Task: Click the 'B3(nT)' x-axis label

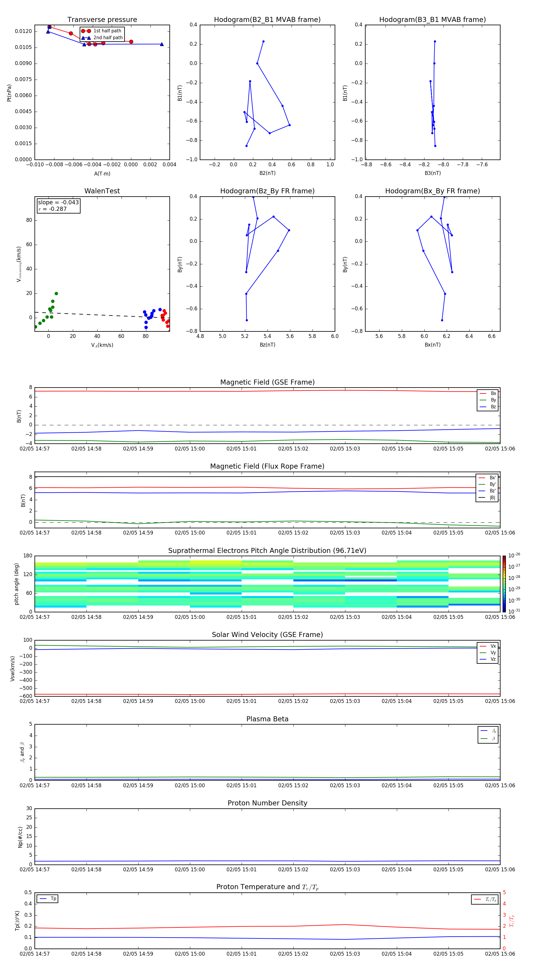Action: pos(432,173)
